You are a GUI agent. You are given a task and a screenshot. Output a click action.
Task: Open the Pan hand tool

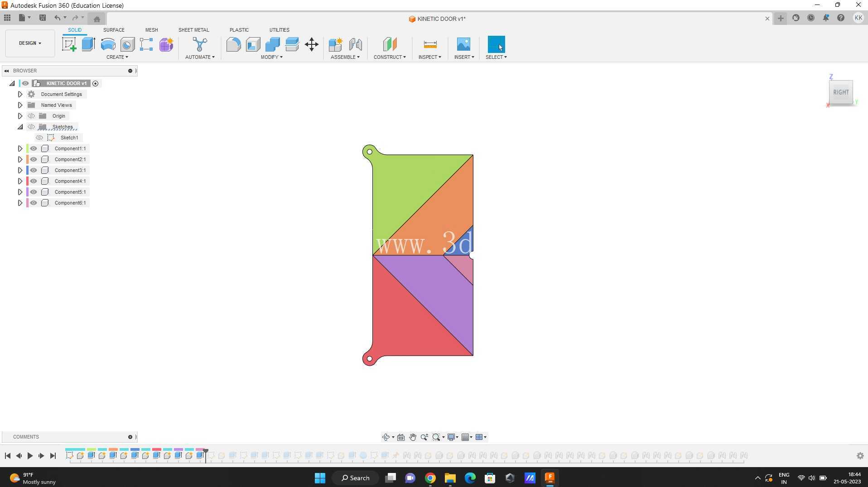coord(413,437)
